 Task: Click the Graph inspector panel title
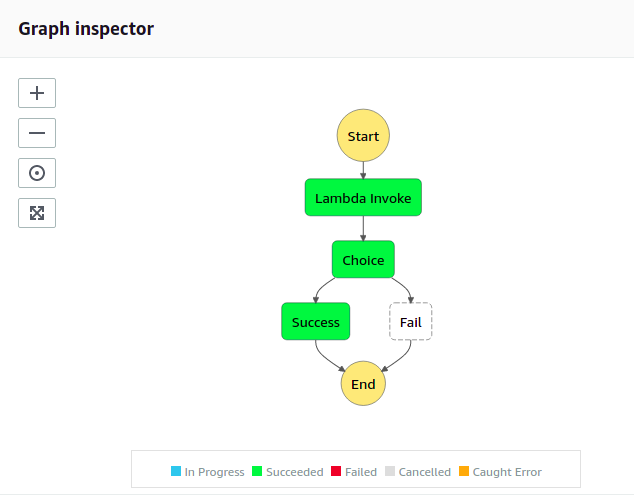[86, 29]
